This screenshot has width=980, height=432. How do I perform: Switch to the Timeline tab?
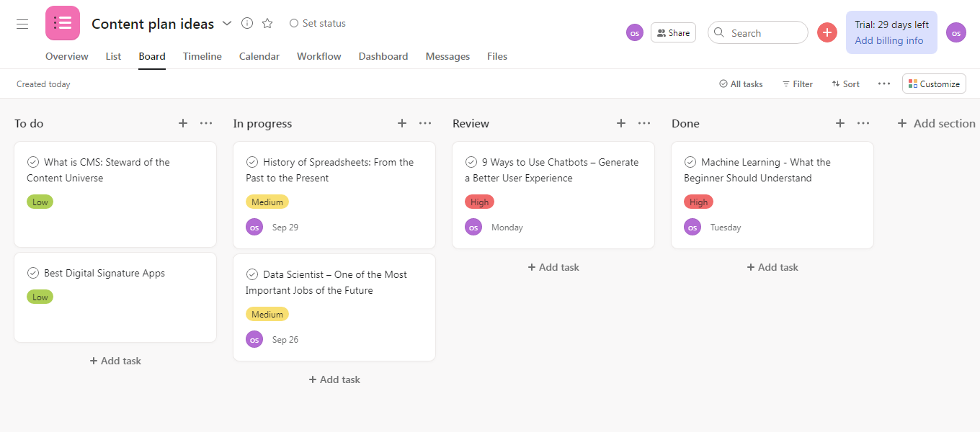coord(202,56)
